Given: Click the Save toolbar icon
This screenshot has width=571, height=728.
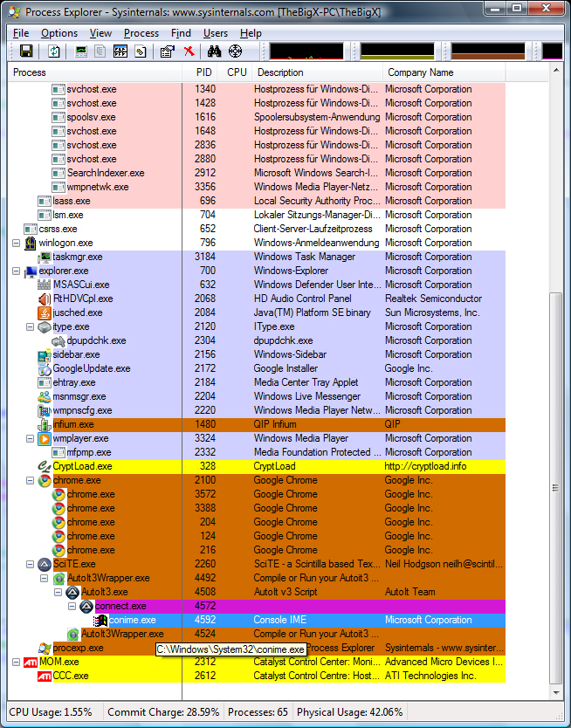Looking at the screenshot, I should click(x=26, y=52).
